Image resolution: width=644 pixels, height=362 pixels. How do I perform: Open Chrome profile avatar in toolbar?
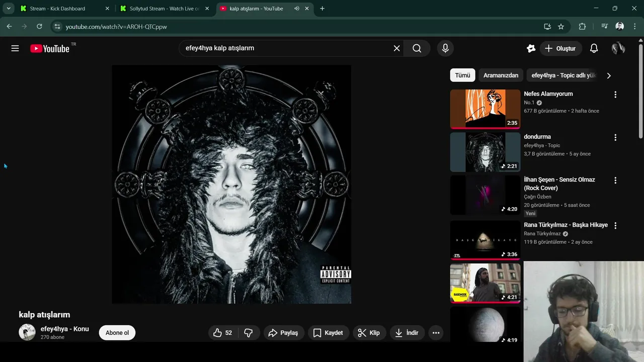coord(620,26)
